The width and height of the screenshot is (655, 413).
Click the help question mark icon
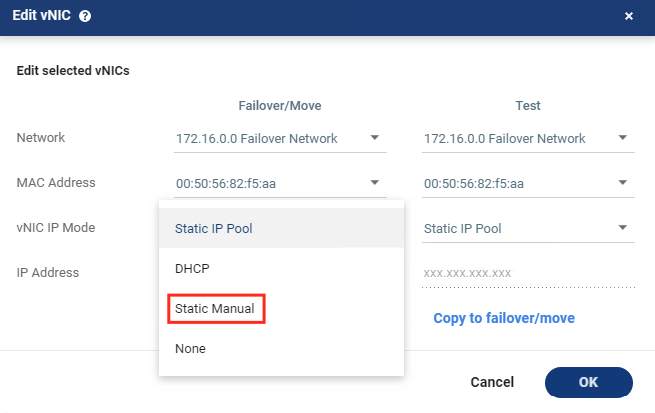(85, 16)
